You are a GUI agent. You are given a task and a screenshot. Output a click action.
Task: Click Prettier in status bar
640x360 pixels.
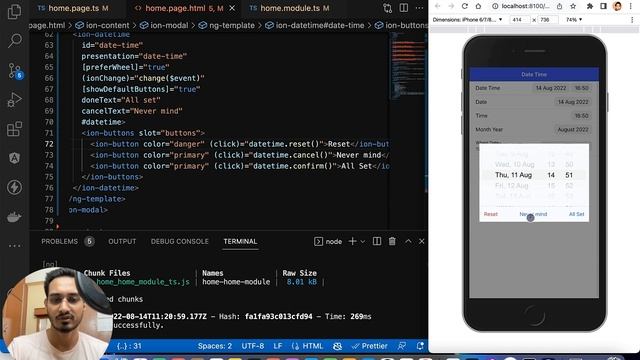point(369,346)
